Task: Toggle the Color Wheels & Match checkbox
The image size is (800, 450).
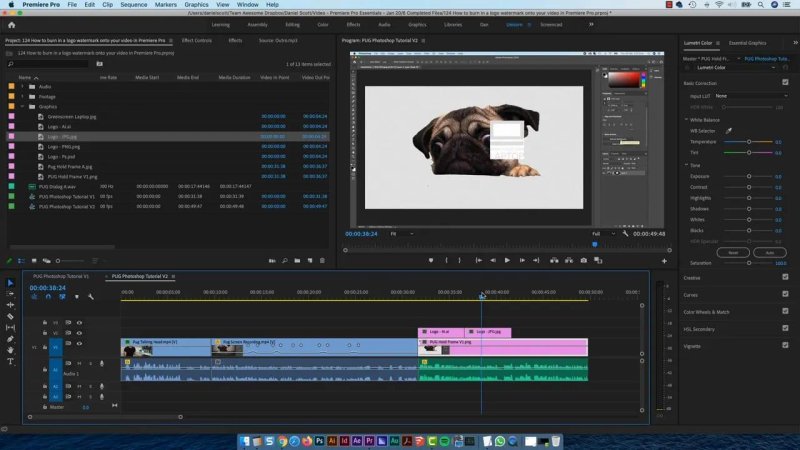Action: click(x=785, y=311)
